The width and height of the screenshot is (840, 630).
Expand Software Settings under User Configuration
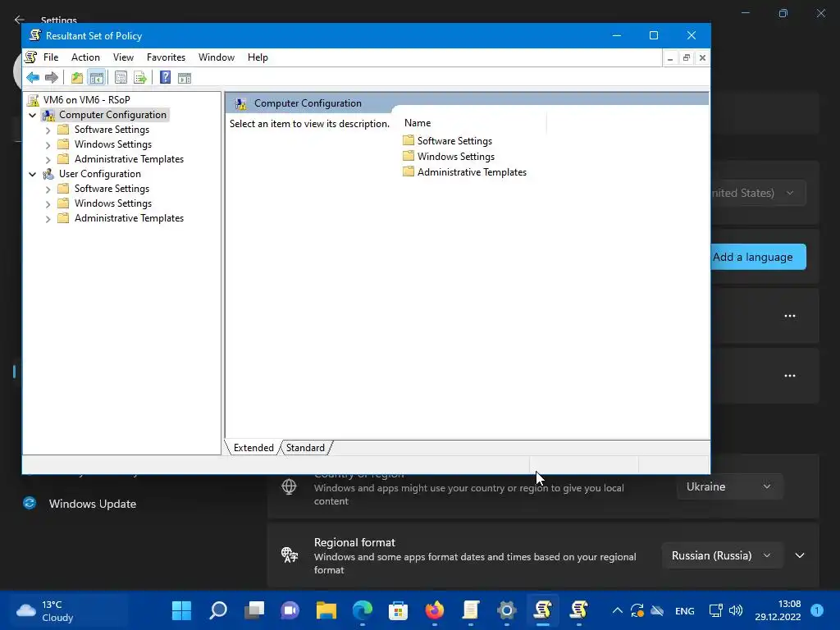[48, 189]
